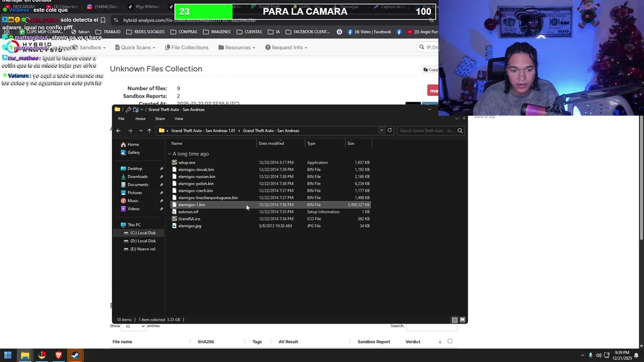The image size is (644, 362).
Task: Open File Collections on Hybrid Analysis
Action: pos(186,47)
